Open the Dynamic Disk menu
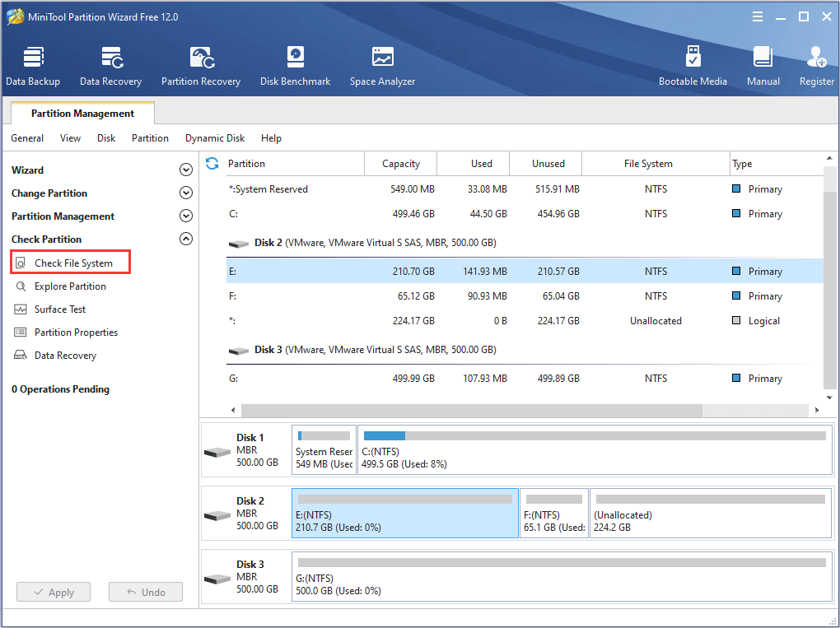Screen dimensions: 840x628 pos(214,138)
